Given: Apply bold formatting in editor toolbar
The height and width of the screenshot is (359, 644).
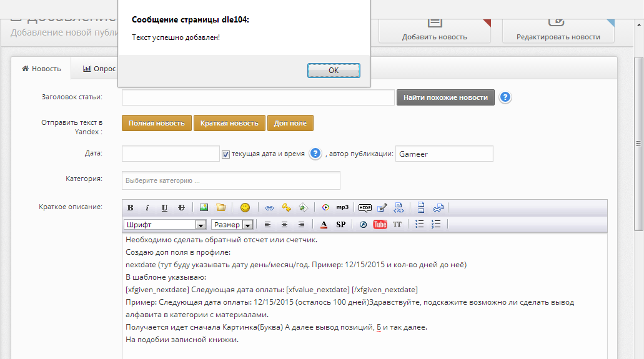Looking at the screenshot, I should (x=130, y=208).
